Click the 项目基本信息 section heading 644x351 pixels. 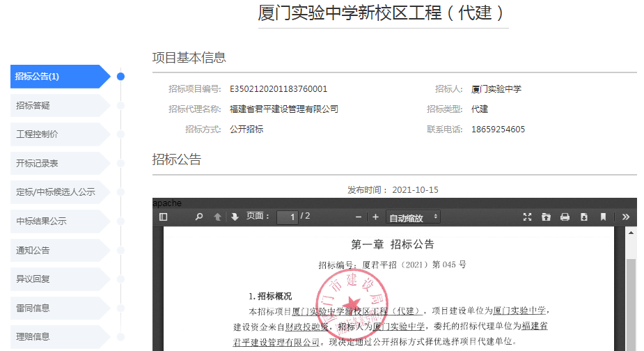[189, 58]
